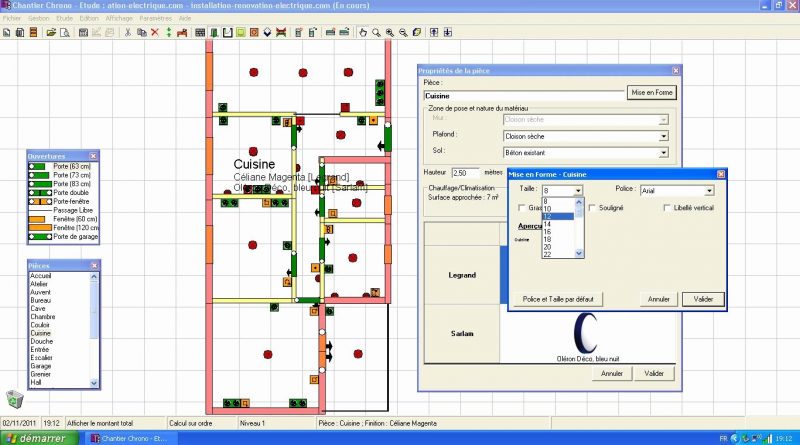Screen dimensions: 800x445
Task: Select Chambre in the Pièces list
Action: pos(43,317)
